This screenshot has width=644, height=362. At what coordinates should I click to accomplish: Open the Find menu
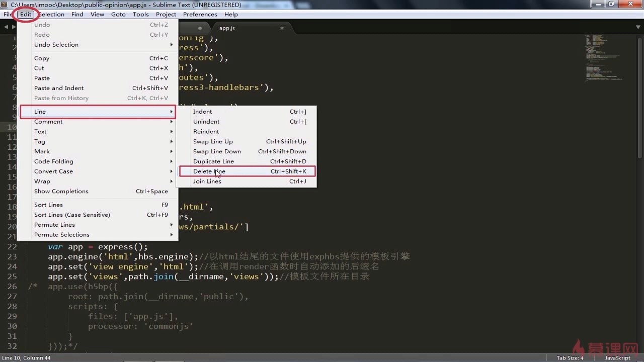pos(77,14)
